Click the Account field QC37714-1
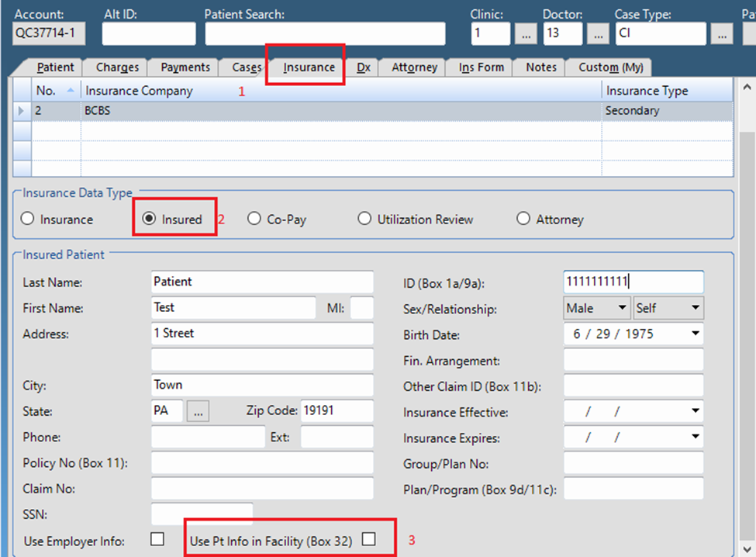 click(x=49, y=33)
